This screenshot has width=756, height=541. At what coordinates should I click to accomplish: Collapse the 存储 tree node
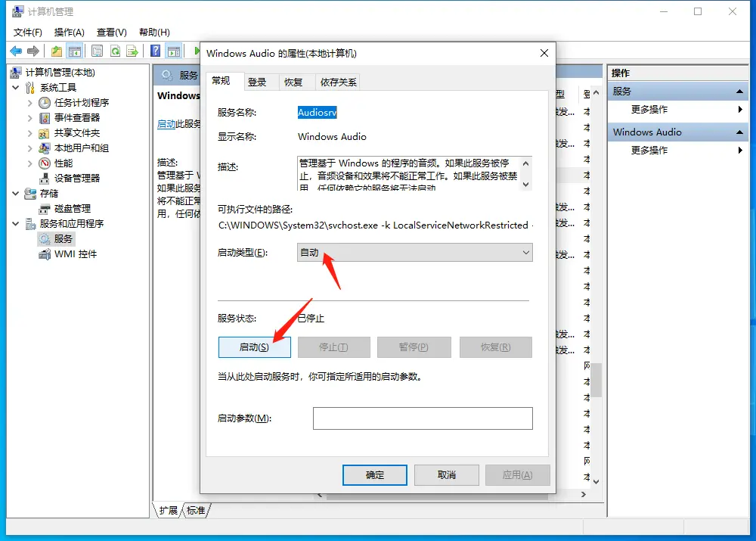[15, 194]
